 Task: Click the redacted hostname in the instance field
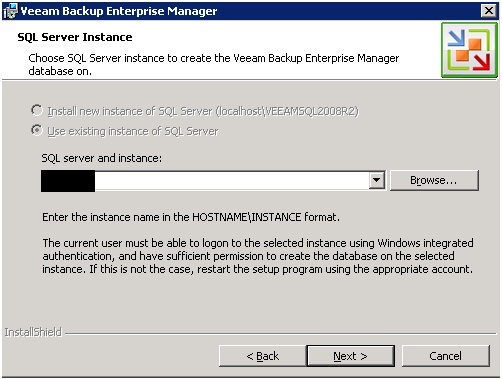pos(68,181)
